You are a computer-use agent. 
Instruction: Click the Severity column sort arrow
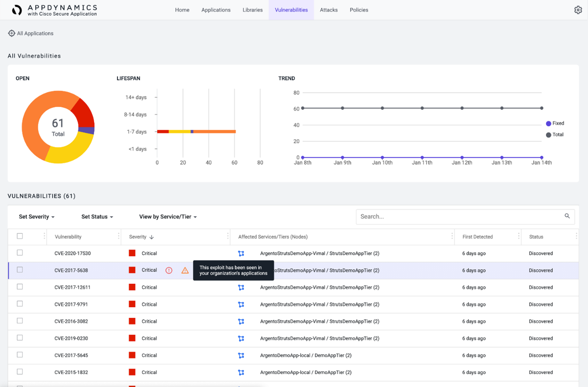(152, 237)
